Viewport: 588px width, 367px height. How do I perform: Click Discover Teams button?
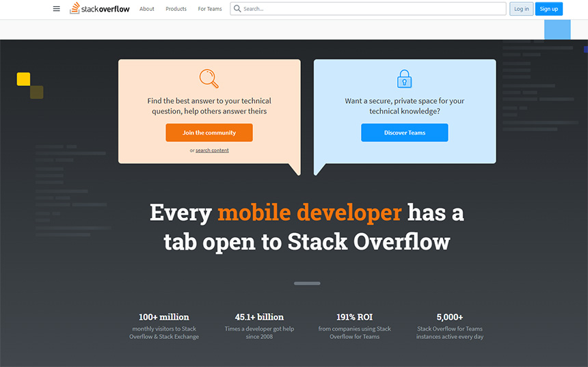405,133
